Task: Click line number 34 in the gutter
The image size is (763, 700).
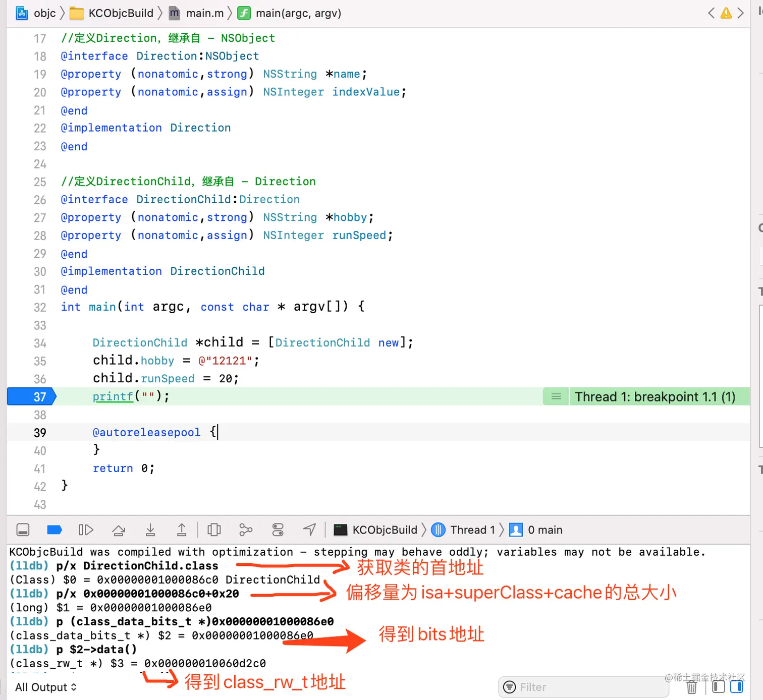Action: (x=40, y=343)
